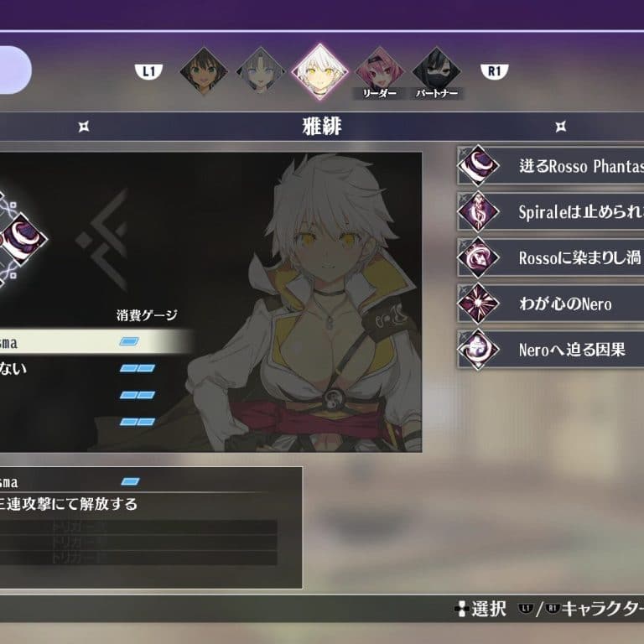The height and width of the screenshot is (644, 644).
Task: Select the masked partner character portrait
Action: (437, 71)
